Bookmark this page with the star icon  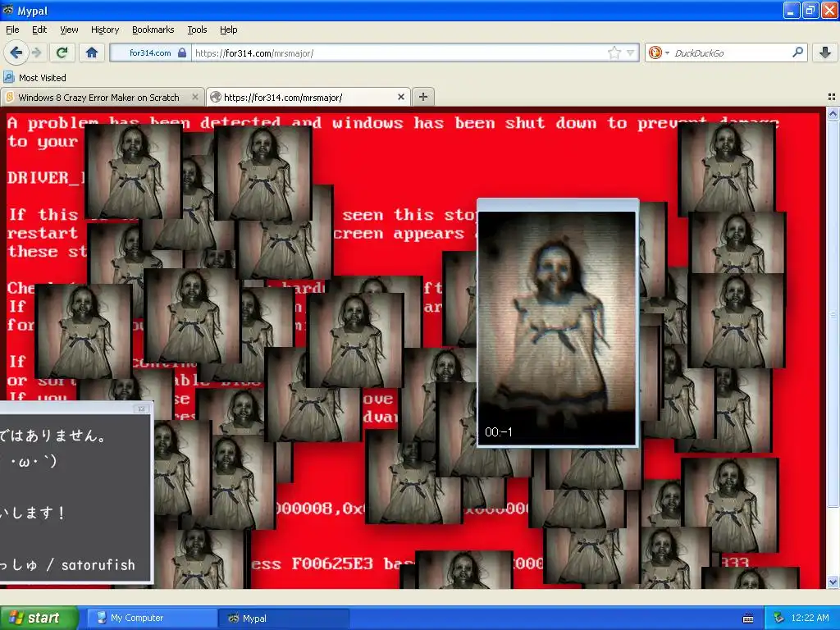[614, 52]
